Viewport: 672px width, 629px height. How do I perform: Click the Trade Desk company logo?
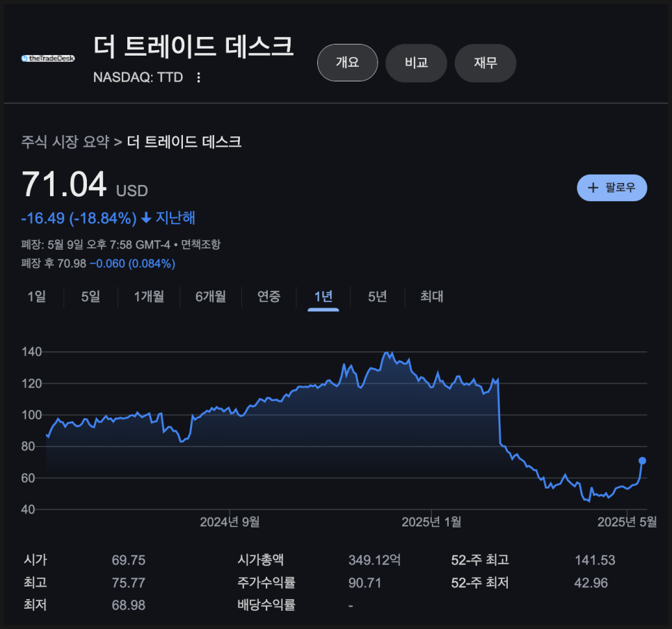[48, 58]
